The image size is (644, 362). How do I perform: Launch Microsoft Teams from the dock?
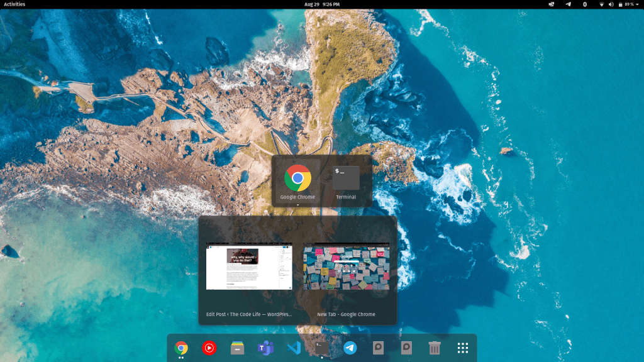(265, 348)
